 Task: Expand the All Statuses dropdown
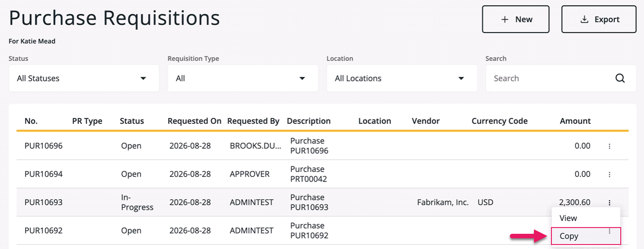[84, 78]
